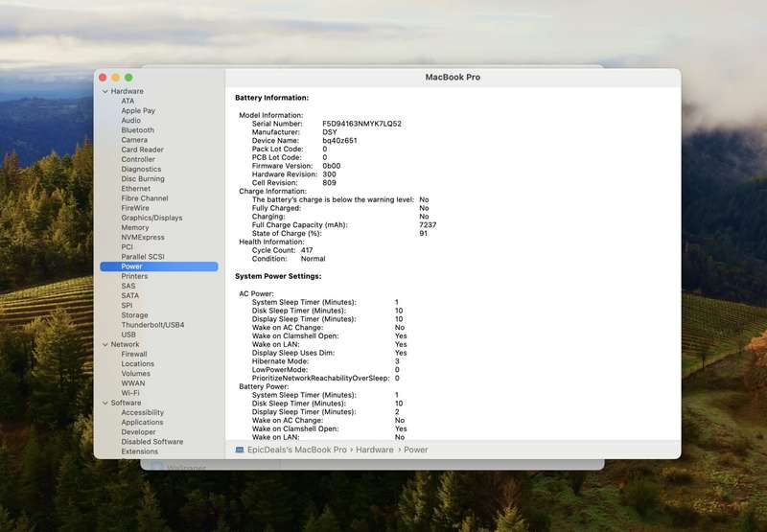Select Apple Pay in the sidebar
767x532 pixels.
(x=138, y=110)
